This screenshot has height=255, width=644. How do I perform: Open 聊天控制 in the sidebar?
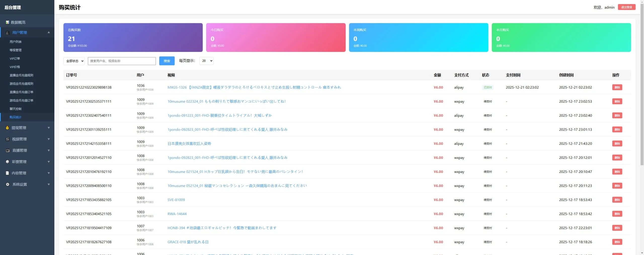pyautogui.click(x=16, y=109)
